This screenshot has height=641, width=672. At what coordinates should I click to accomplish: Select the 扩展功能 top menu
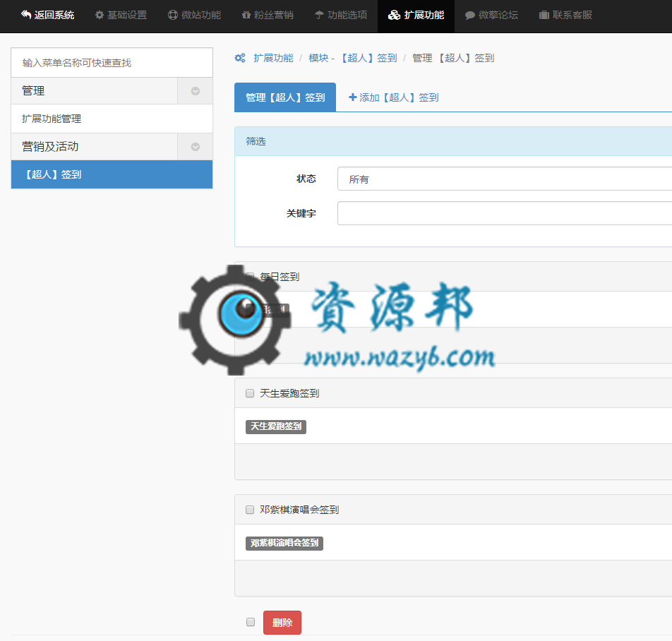pyautogui.click(x=416, y=16)
